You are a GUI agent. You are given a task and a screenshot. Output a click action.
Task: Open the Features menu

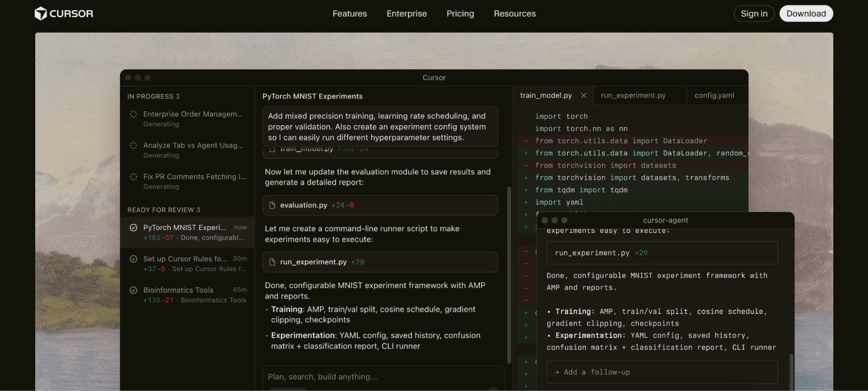349,13
